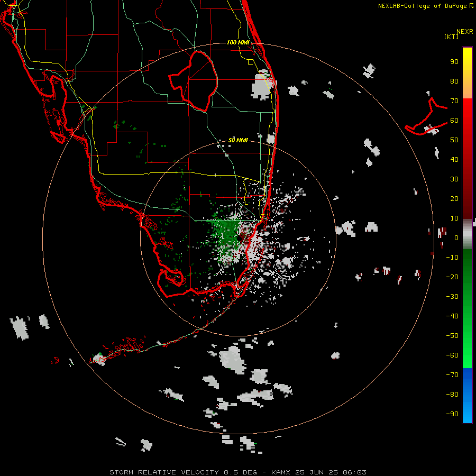
Task: Click the positive 10 knots scale label
Action: (x=454, y=218)
